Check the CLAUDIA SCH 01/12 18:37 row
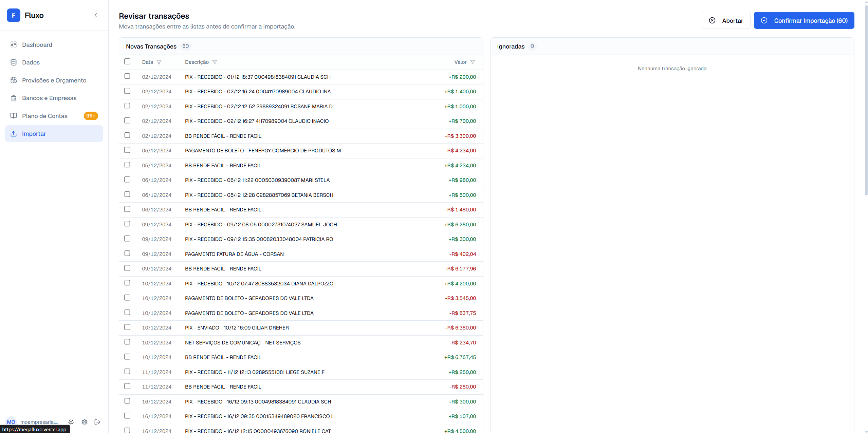The width and height of the screenshot is (868, 433). point(127,76)
